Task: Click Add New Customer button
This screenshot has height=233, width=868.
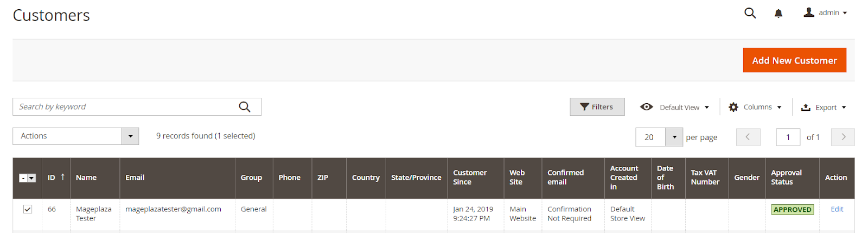Action: tap(794, 60)
